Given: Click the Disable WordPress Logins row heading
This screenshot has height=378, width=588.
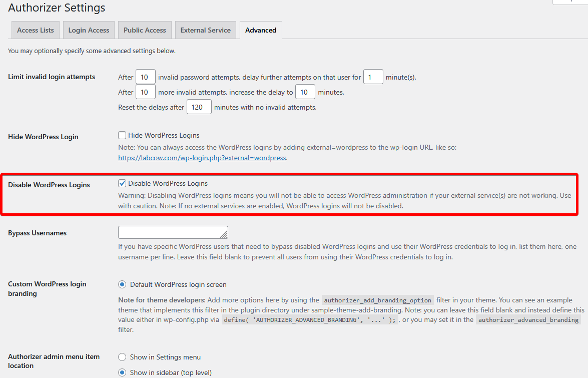Looking at the screenshot, I should [x=49, y=185].
